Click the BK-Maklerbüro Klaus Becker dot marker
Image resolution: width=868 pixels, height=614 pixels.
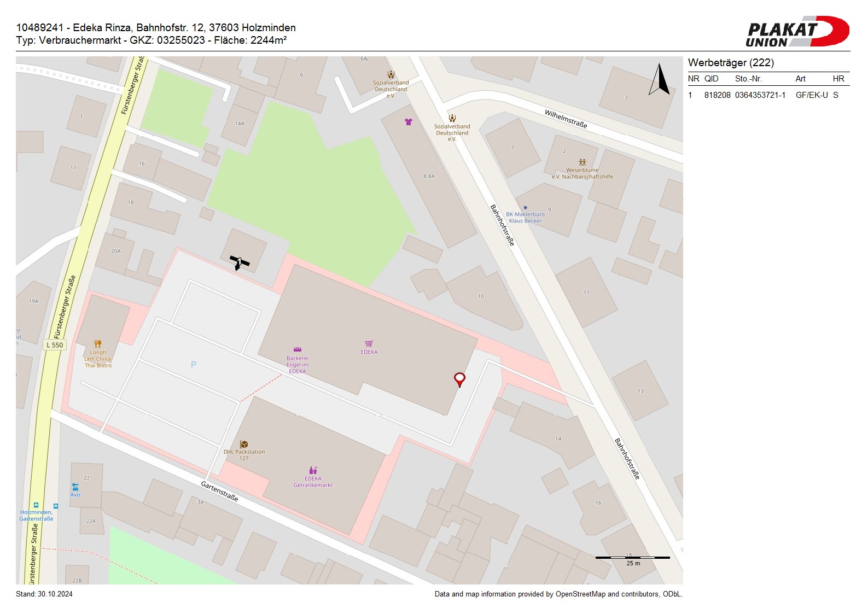525,208
